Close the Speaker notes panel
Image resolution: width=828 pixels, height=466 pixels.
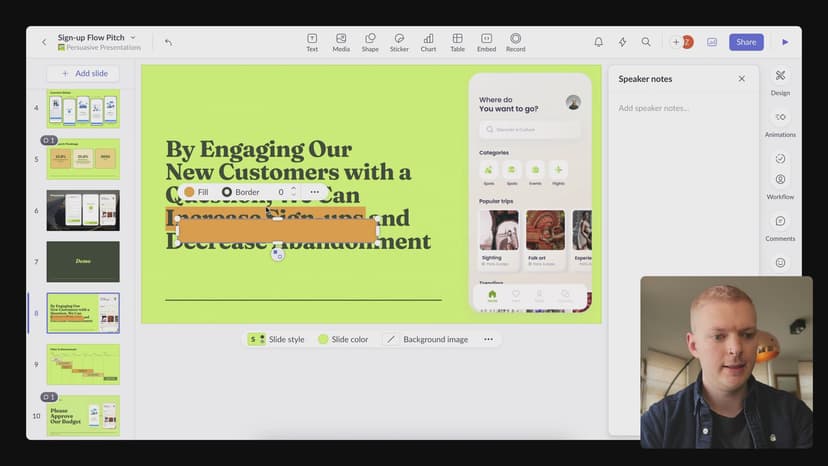741,79
